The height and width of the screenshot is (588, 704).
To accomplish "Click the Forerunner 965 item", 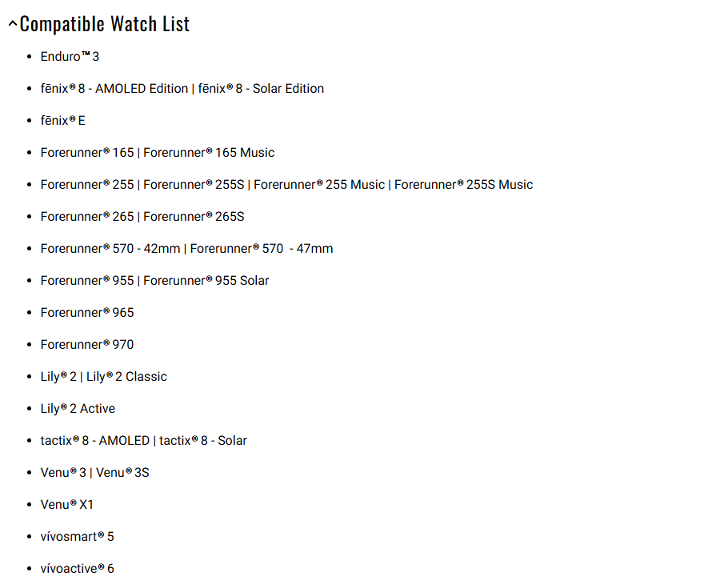I will pyautogui.click(x=87, y=313).
